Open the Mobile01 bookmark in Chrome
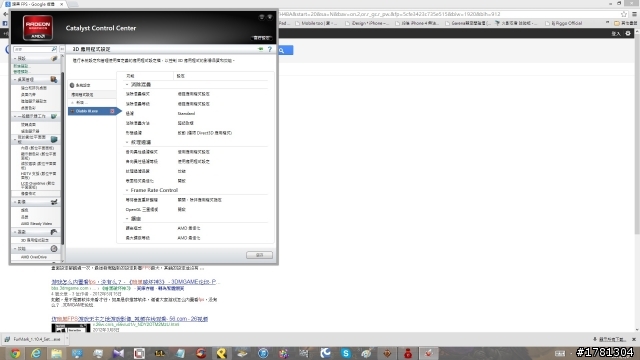 click(316, 23)
